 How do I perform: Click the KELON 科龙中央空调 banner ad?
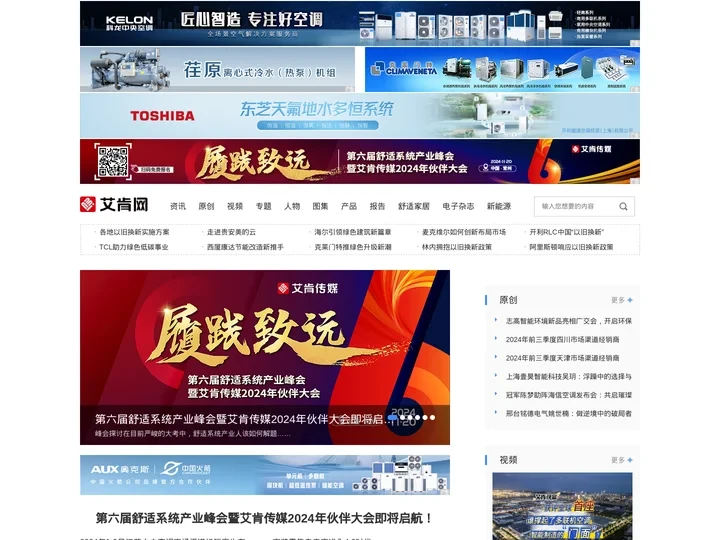coord(360,23)
